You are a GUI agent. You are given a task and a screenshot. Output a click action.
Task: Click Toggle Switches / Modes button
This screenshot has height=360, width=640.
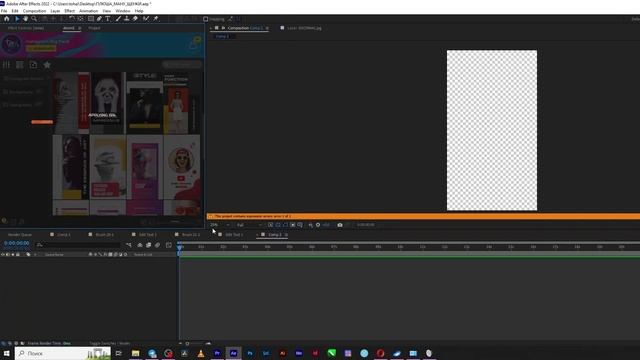[x=109, y=343]
